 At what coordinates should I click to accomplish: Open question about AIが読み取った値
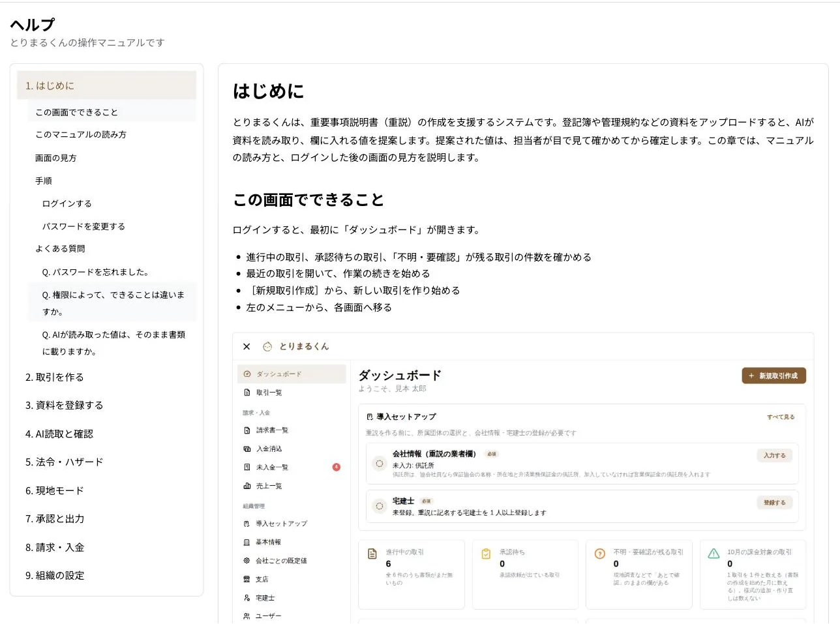(112, 343)
